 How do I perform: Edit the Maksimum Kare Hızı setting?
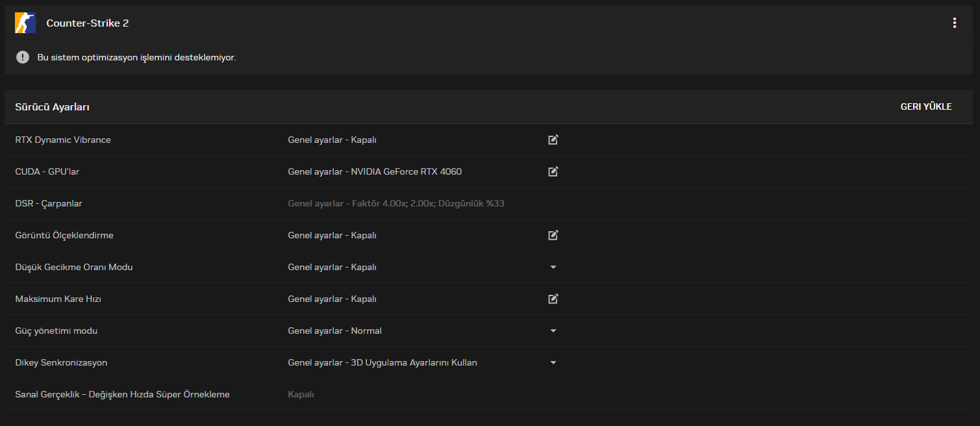(x=553, y=299)
